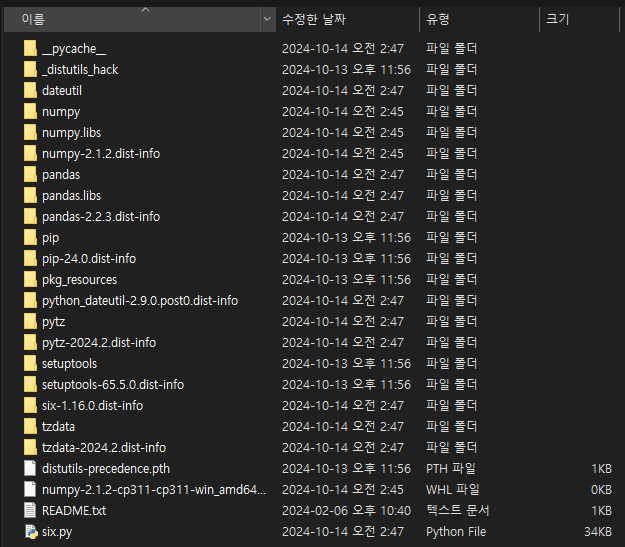The height and width of the screenshot is (547, 625).
Task: Select the numpy.libs folder icon
Action: pos(30,132)
